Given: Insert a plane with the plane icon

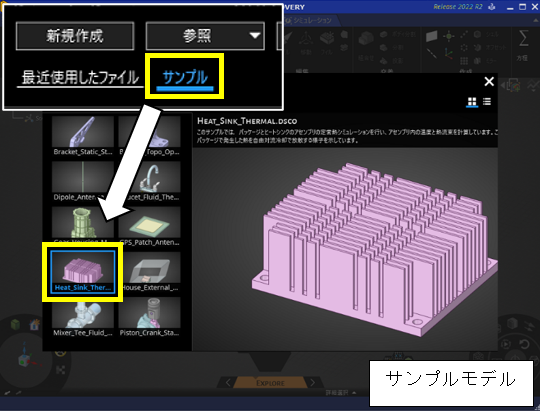Looking at the screenshot, I should [x=431, y=36].
